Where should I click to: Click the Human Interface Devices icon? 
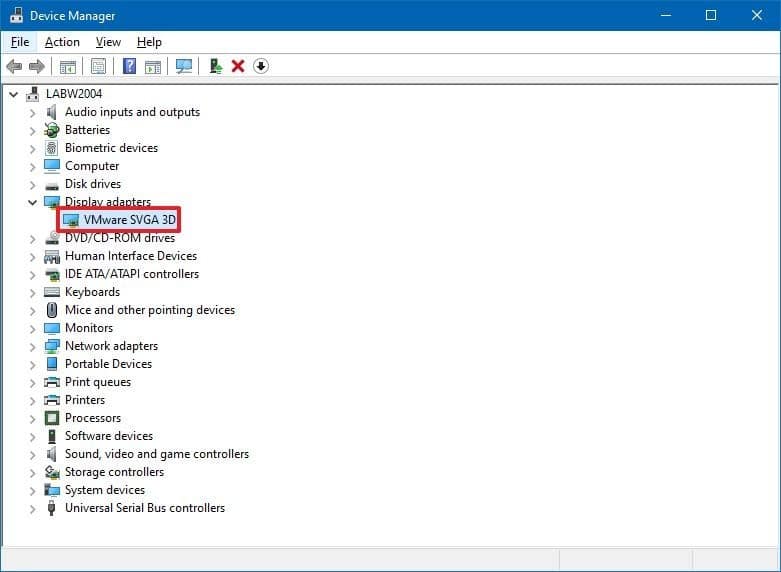click(x=52, y=256)
